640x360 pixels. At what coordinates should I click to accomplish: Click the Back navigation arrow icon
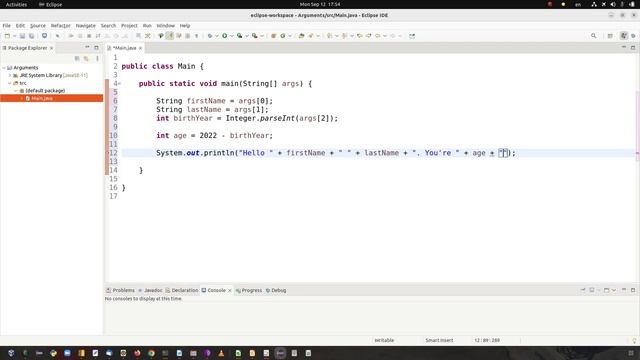point(378,36)
